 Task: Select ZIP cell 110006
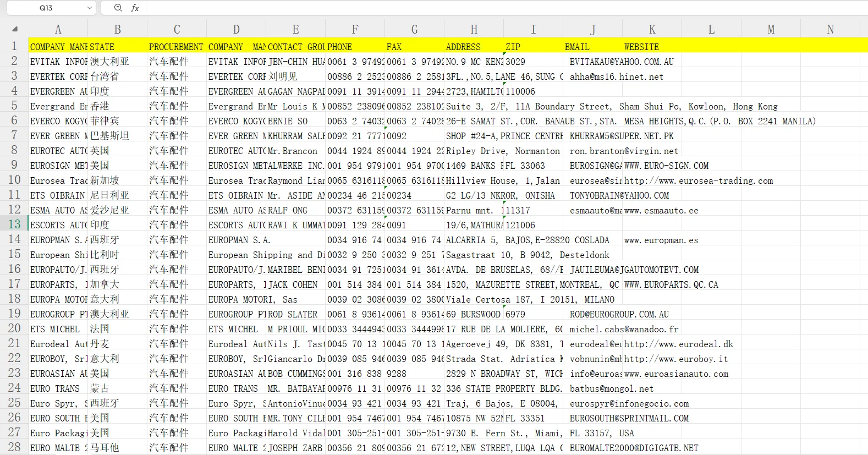[x=533, y=91]
